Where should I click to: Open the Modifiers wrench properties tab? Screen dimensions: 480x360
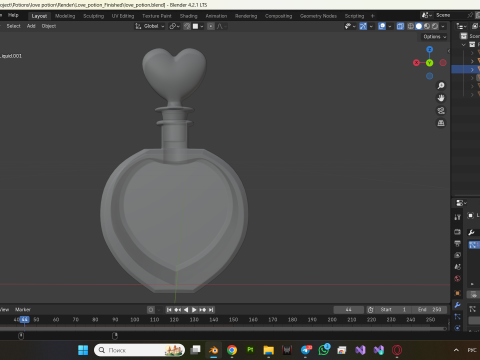[457, 305]
